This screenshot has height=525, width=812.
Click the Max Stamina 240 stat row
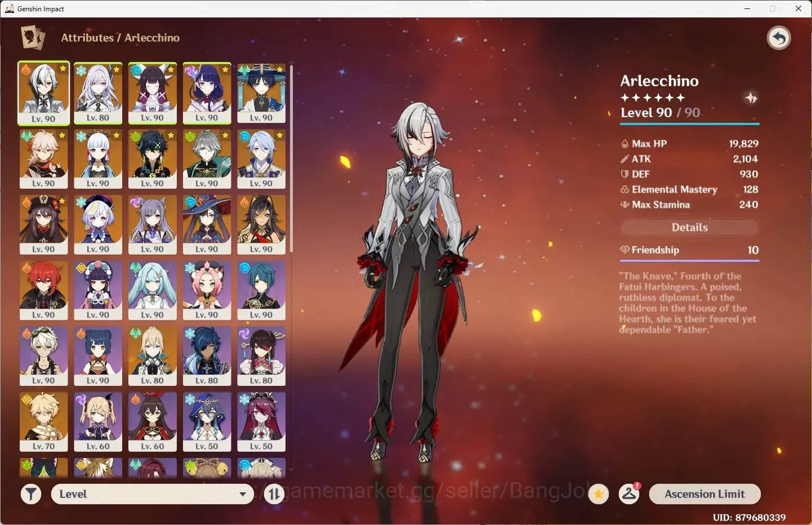[689, 204]
